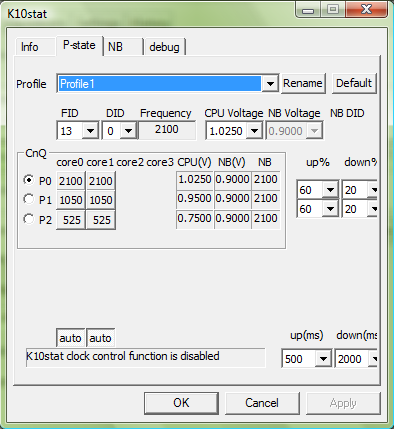
Task: Switch to the Info tab
Action: [x=35, y=47]
